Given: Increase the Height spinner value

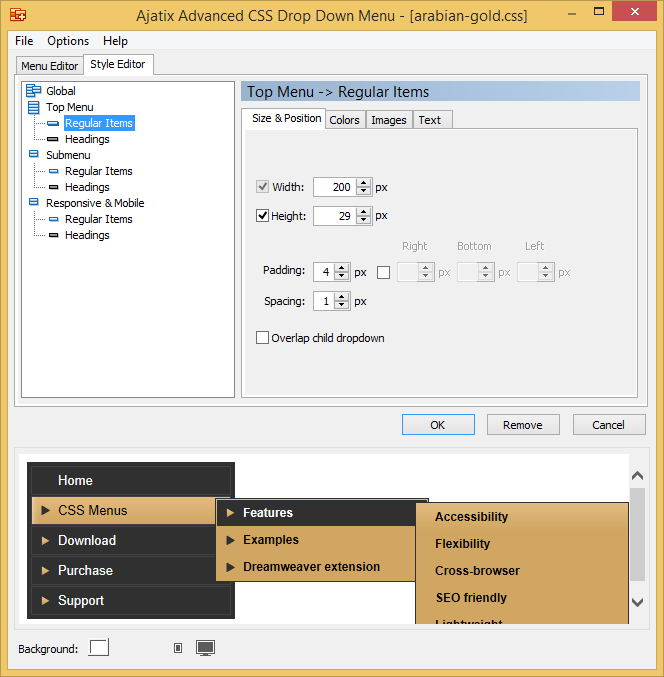Looking at the screenshot, I should [x=364, y=212].
